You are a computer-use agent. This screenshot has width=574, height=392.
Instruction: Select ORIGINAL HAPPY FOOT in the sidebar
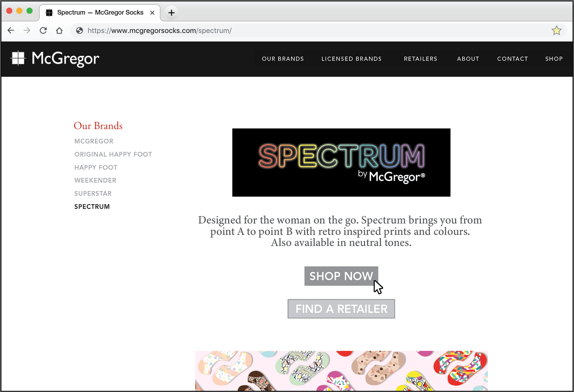(113, 154)
